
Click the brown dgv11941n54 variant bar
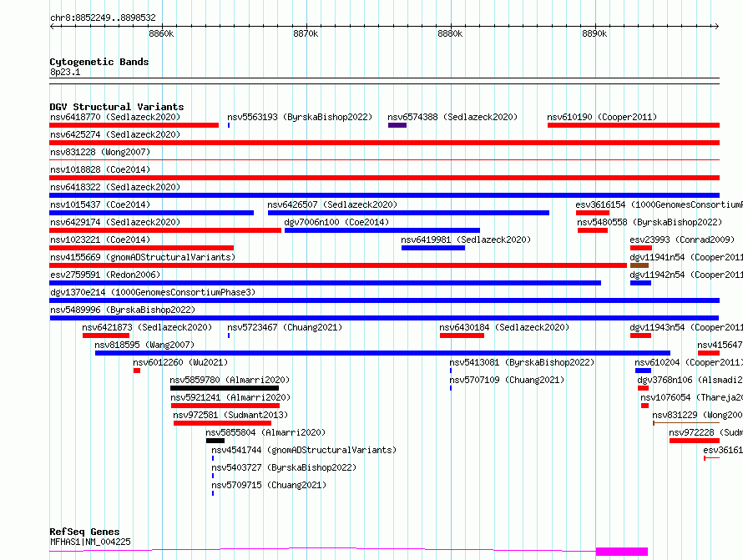(639, 265)
